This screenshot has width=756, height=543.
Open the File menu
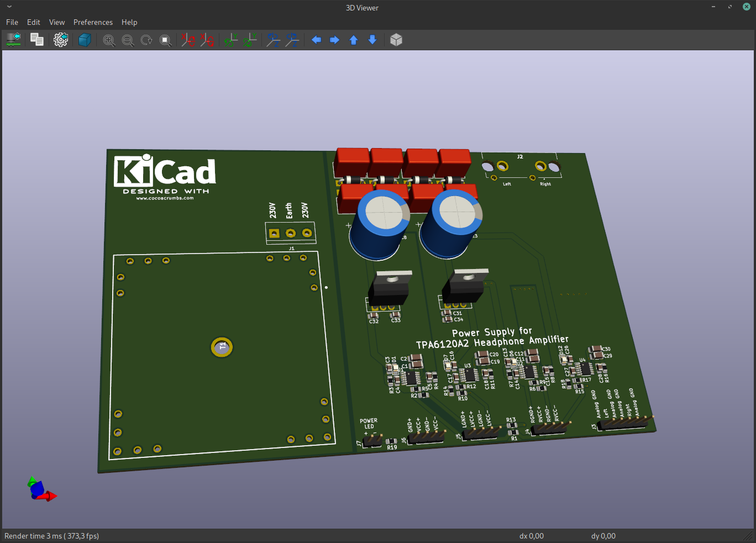tap(12, 22)
